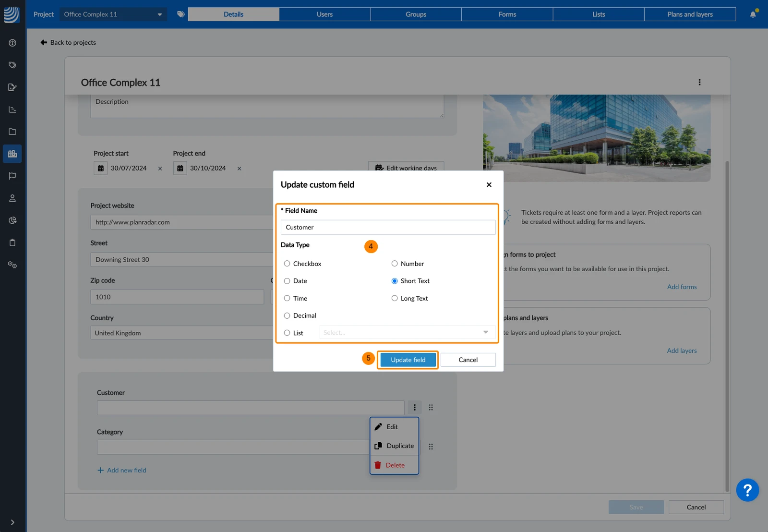Grab the Customer field drag handle
The image size is (768, 532).
tap(431, 407)
